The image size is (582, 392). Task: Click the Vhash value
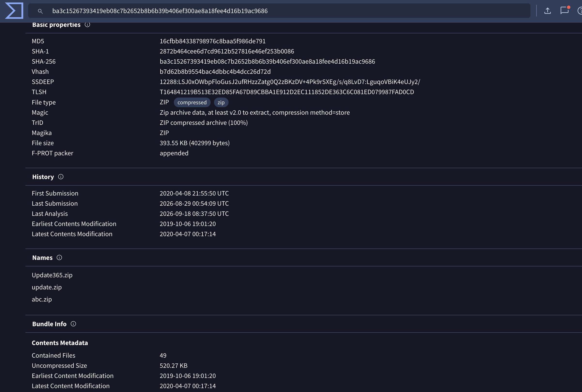[215, 72]
